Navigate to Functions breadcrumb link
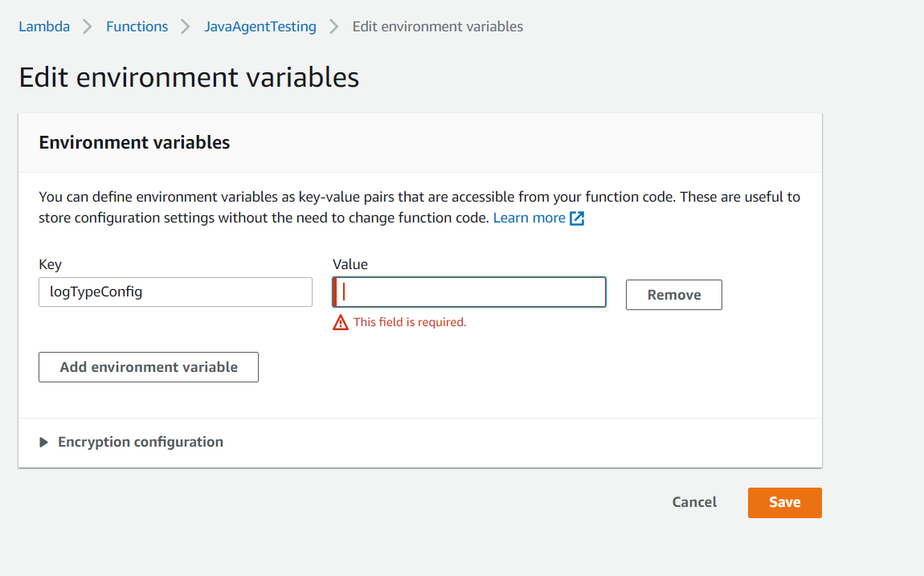The width and height of the screenshot is (924, 576). (137, 27)
